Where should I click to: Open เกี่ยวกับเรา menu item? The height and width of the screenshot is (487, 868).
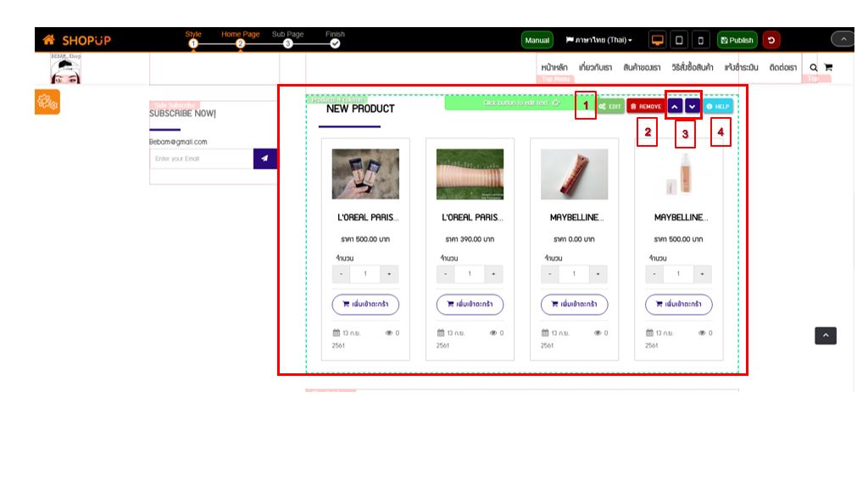pyautogui.click(x=596, y=67)
